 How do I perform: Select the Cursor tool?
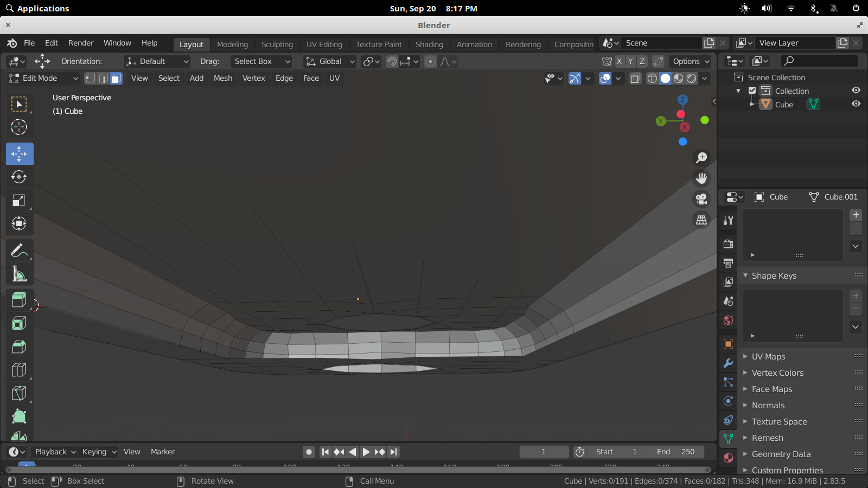click(x=19, y=127)
